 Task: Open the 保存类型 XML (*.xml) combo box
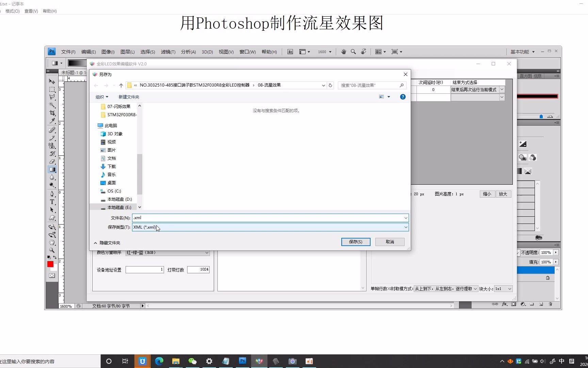click(x=270, y=227)
